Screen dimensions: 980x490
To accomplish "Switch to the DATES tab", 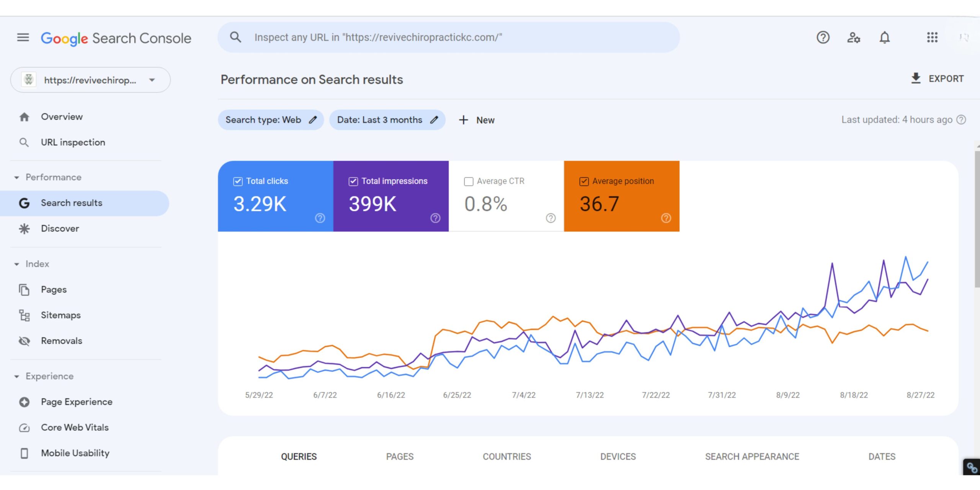I will coord(882,457).
